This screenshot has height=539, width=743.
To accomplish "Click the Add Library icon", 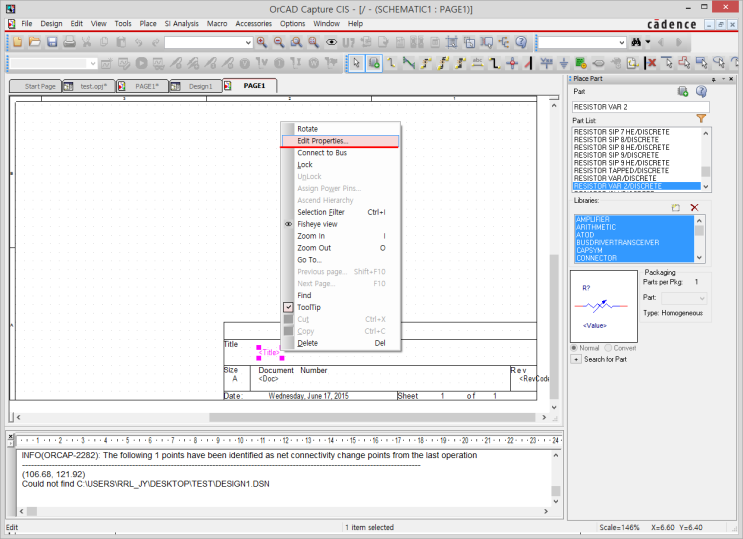I will coord(676,208).
